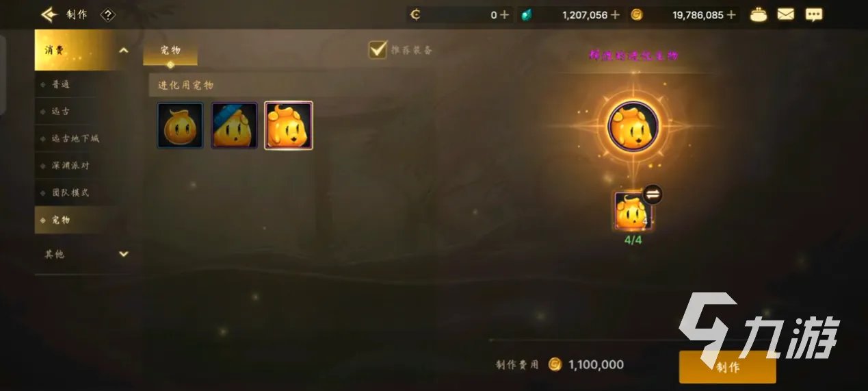The height and width of the screenshot is (391, 868).
Task: Expand the 其他 category chevron
Action: [123, 254]
